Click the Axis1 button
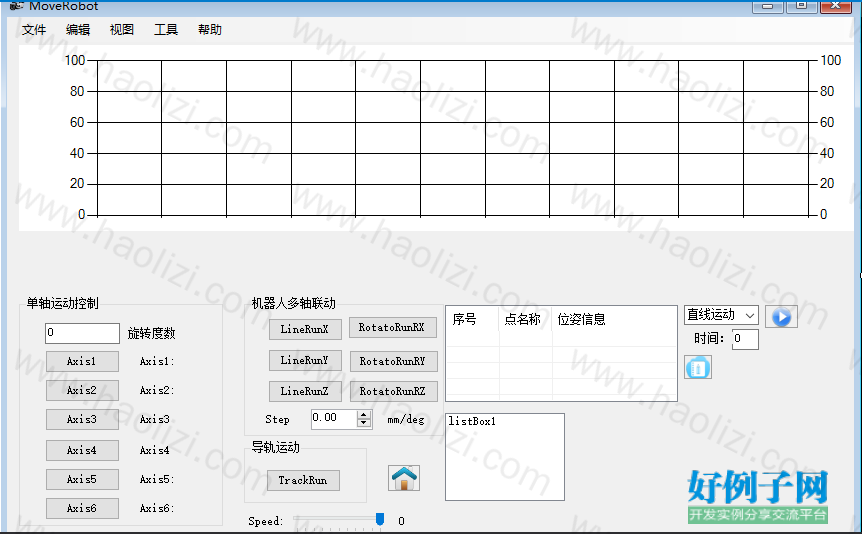This screenshot has height=534, width=862. (82, 361)
